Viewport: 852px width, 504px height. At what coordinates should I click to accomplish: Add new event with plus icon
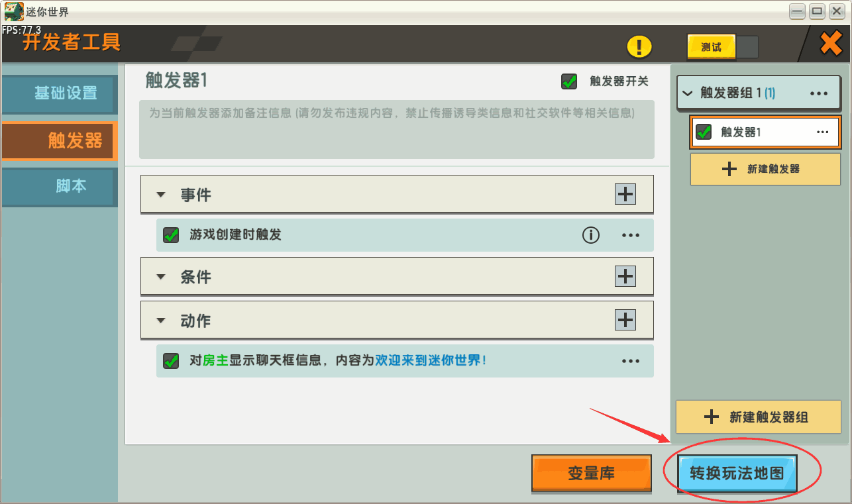[625, 194]
